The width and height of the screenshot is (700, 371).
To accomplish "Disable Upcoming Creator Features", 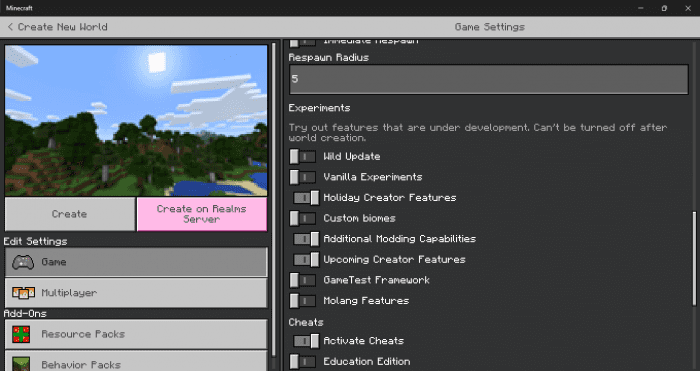I will [306, 259].
